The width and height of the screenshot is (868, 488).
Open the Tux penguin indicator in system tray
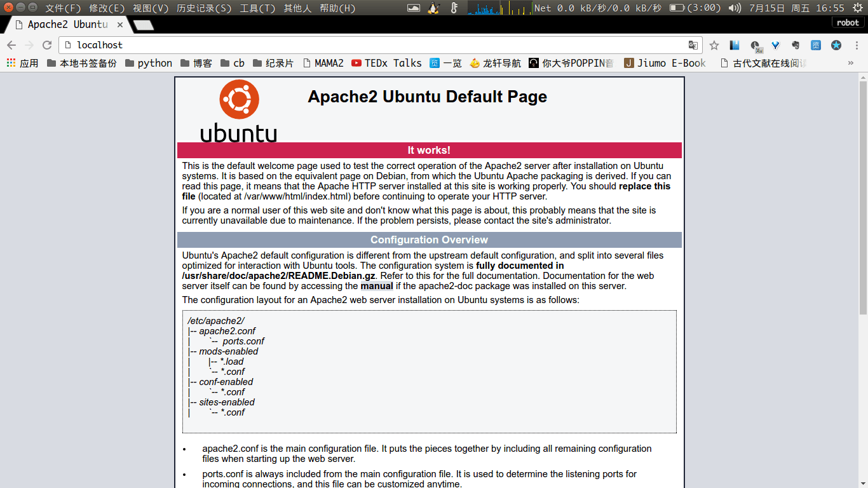point(433,8)
